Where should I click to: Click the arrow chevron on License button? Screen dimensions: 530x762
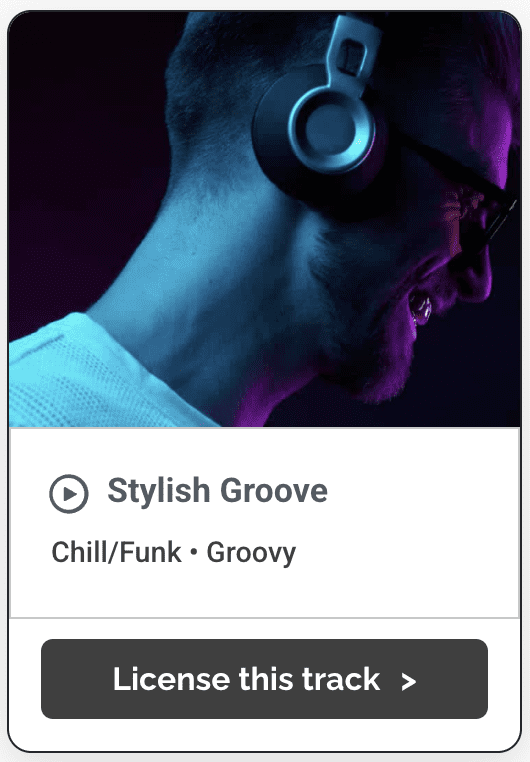[x=409, y=682]
